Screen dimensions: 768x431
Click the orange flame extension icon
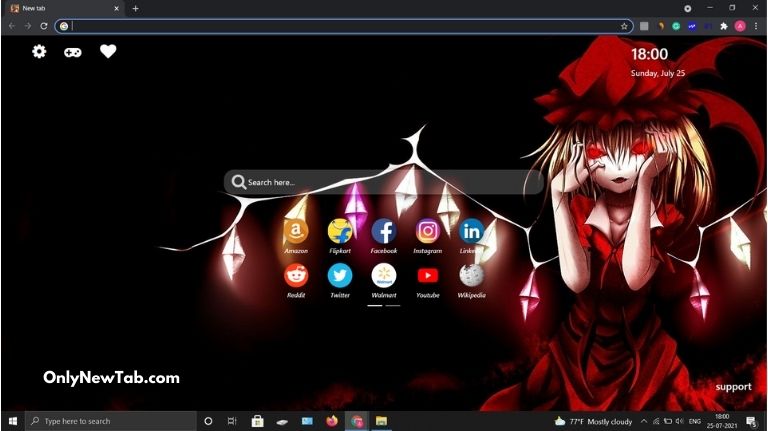click(661, 26)
